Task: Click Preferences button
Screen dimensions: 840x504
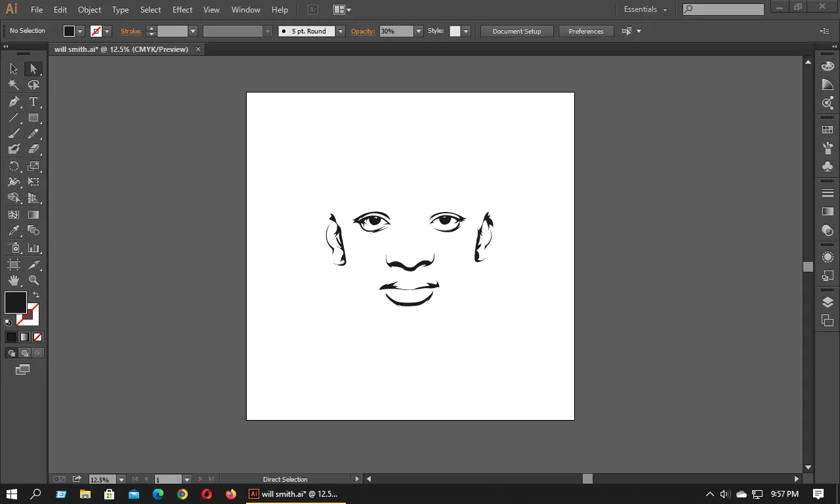Action: pyautogui.click(x=586, y=31)
